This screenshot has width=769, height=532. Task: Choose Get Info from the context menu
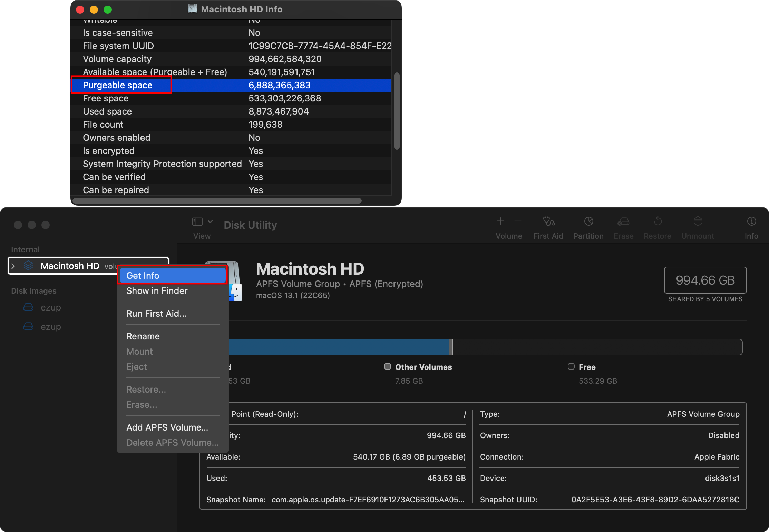click(x=173, y=275)
